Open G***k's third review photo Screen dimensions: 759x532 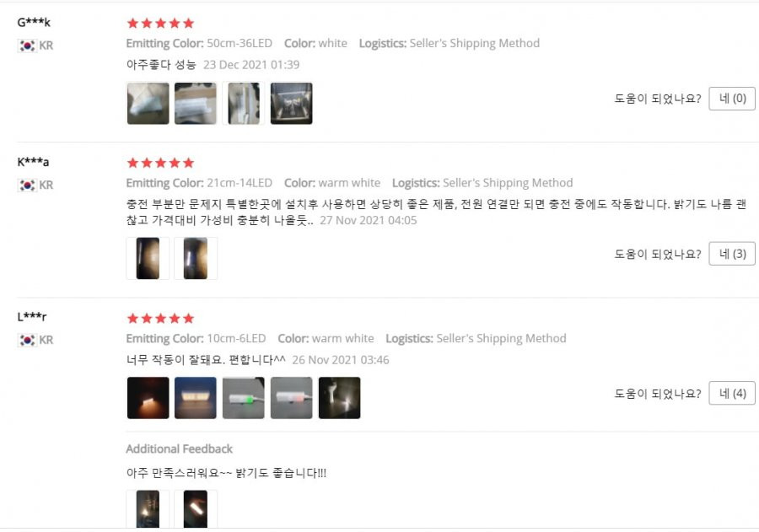244,103
